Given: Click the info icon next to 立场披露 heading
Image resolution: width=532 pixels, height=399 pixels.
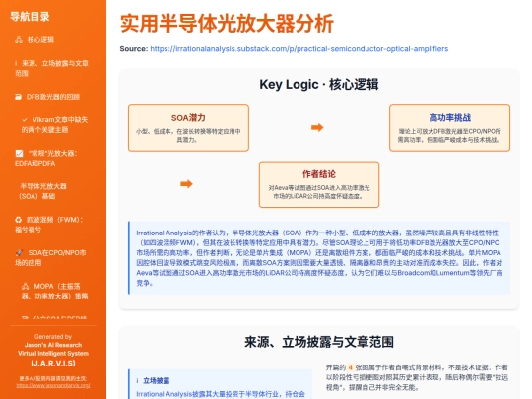Looking at the screenshot, I should (137, 381).
